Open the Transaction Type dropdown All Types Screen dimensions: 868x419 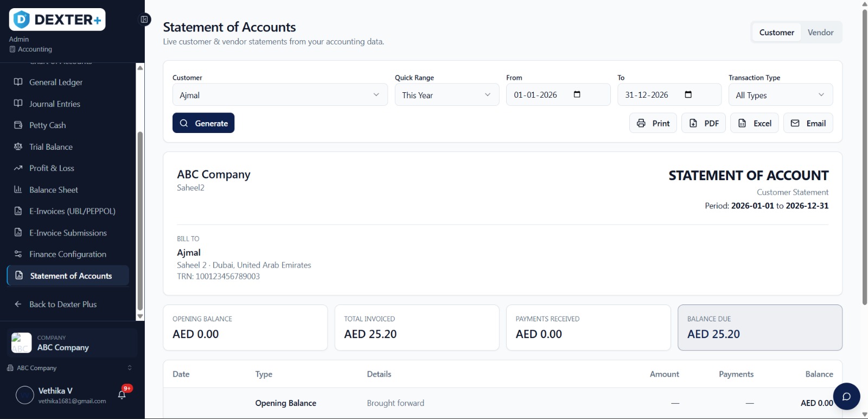tap(781, 95)
